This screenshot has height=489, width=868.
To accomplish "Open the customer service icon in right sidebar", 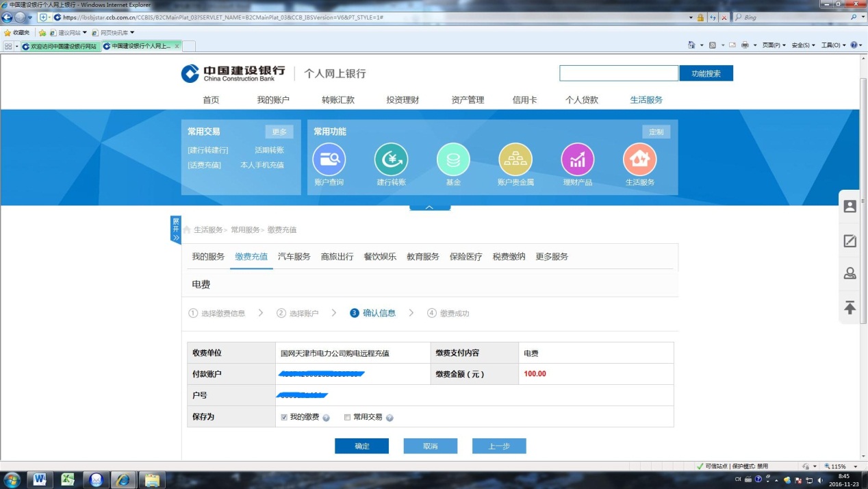I will 850,206.
